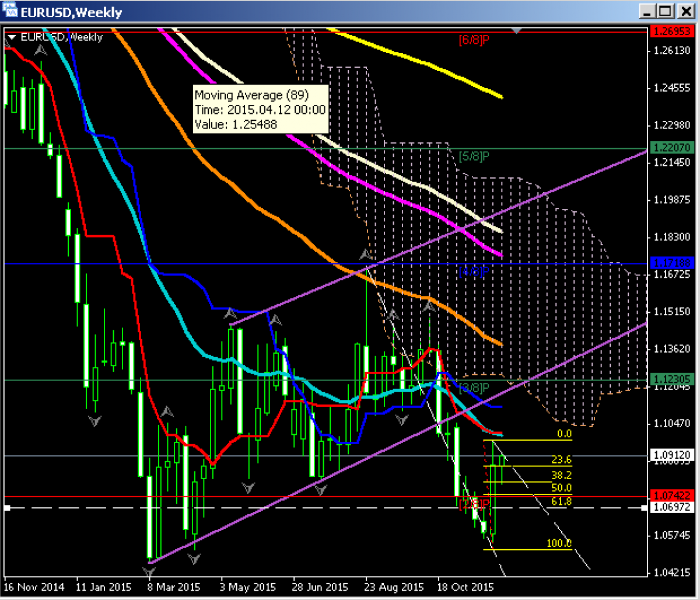The width and height of the screenshot is (700, 600).
Task: Select the right handle of white dashed line
Action: pos(643,508)
